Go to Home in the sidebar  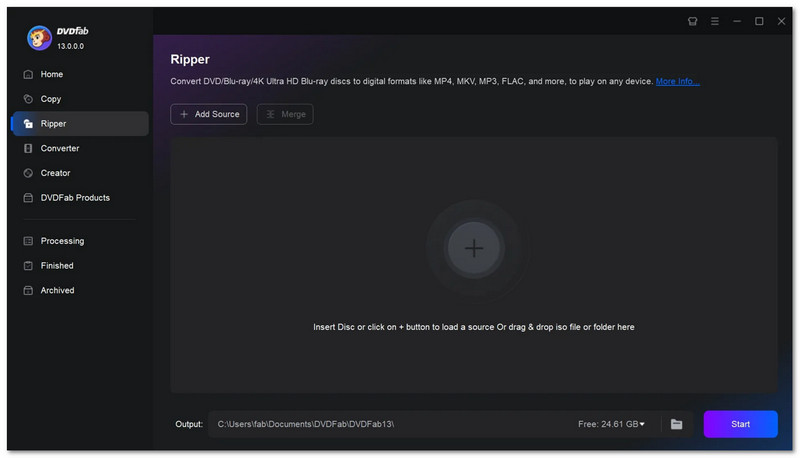point(52,74)
